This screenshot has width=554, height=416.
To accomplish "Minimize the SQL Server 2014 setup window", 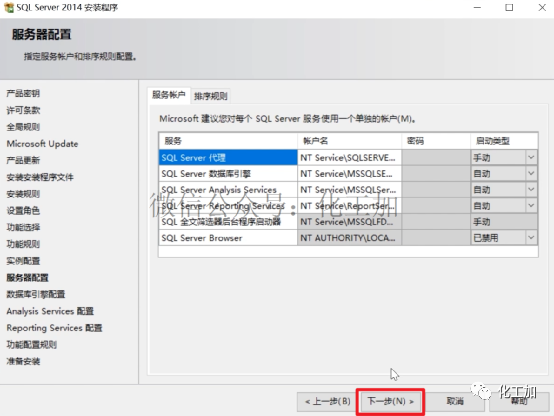I will click(x=477, y=7).
